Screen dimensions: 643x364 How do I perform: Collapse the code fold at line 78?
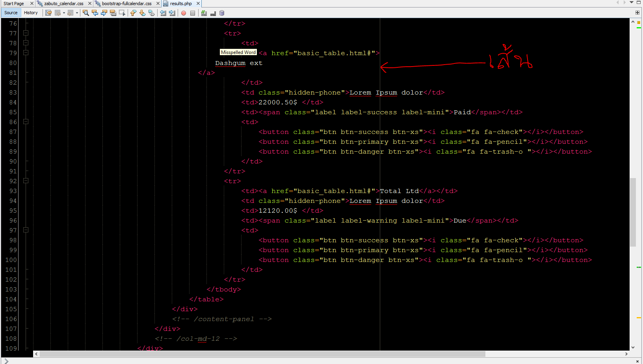[x=26, y=43]
